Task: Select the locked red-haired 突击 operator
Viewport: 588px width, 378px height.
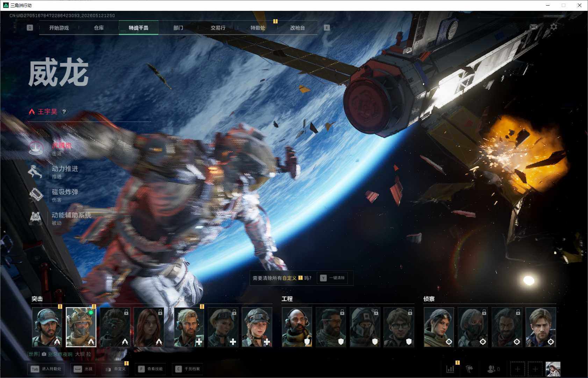Action: pyautogui.click(x=149, y=327)
